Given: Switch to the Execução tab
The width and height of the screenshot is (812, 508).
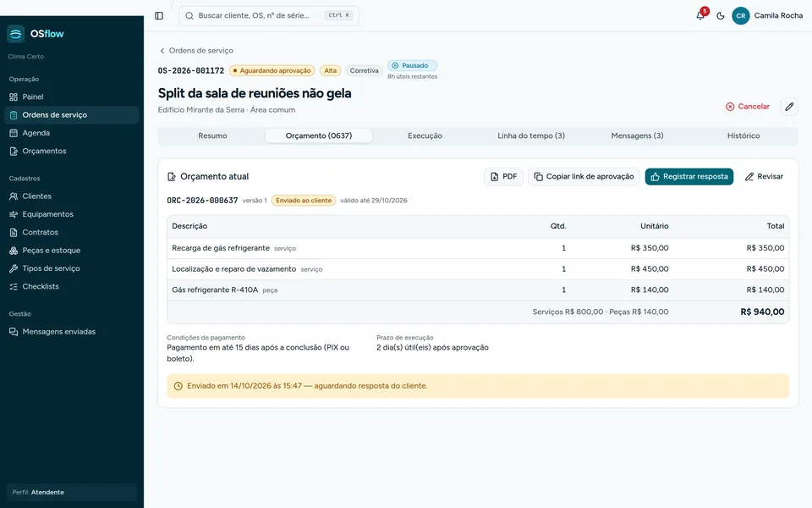Looking at the screenshot, I should pyautogui.click(x=425, y=135).
